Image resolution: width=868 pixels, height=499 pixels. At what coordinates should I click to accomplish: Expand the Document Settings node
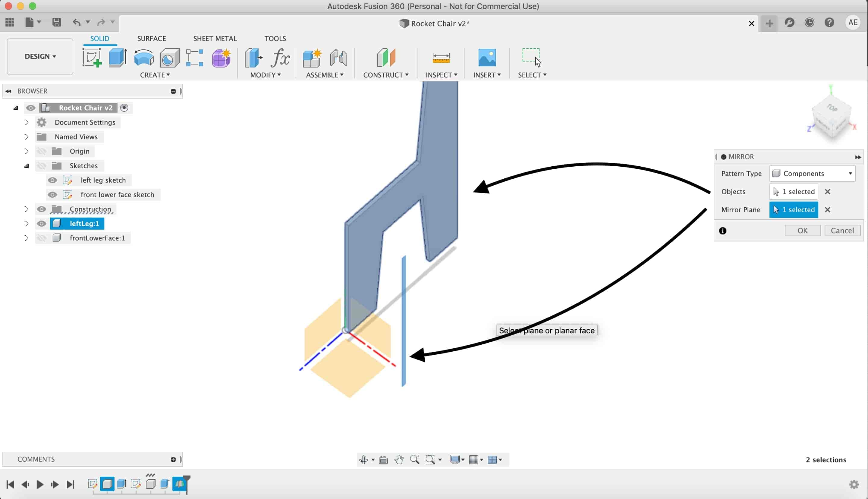point(26,122)
